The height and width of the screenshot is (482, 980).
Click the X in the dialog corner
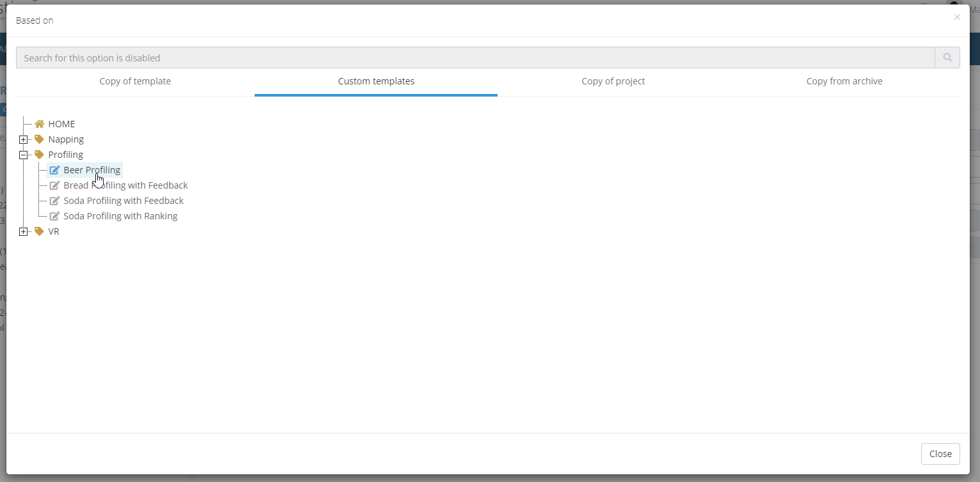tap(957, 17)
